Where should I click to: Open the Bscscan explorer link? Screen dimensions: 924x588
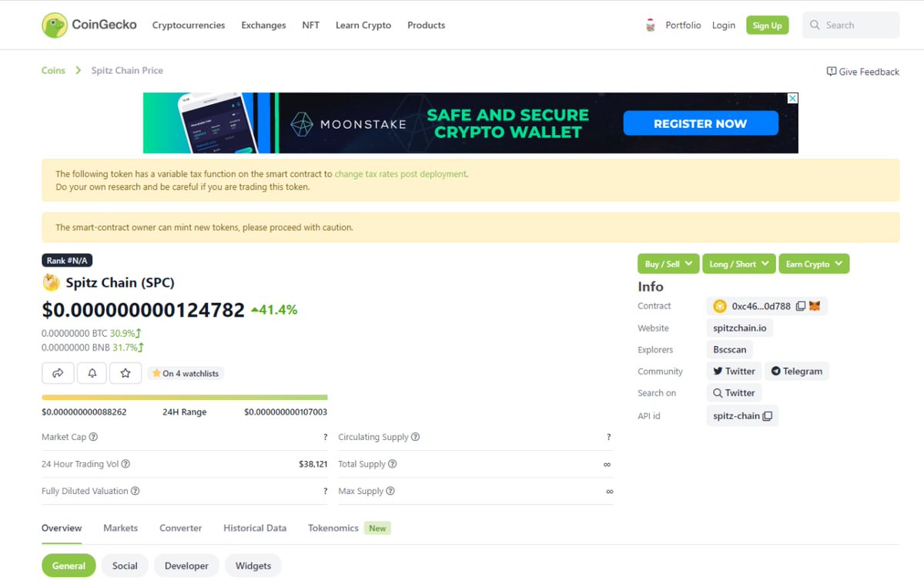click(729, 350)
